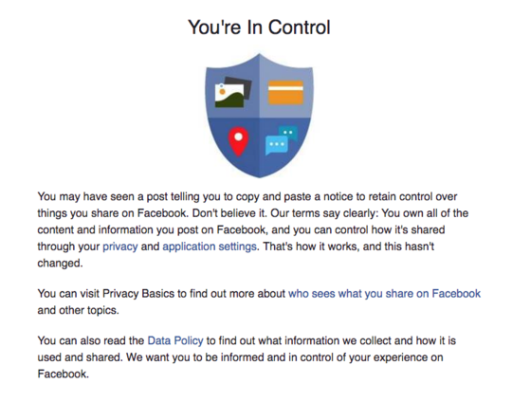
Task: Click the word Facebook ending the last paragraph
Action: click(62, 374)
